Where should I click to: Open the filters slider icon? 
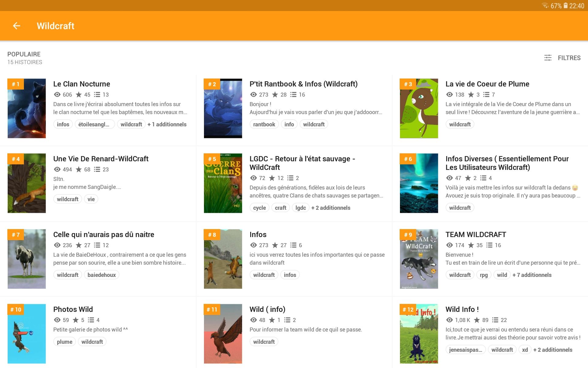[x=548, y=58]
